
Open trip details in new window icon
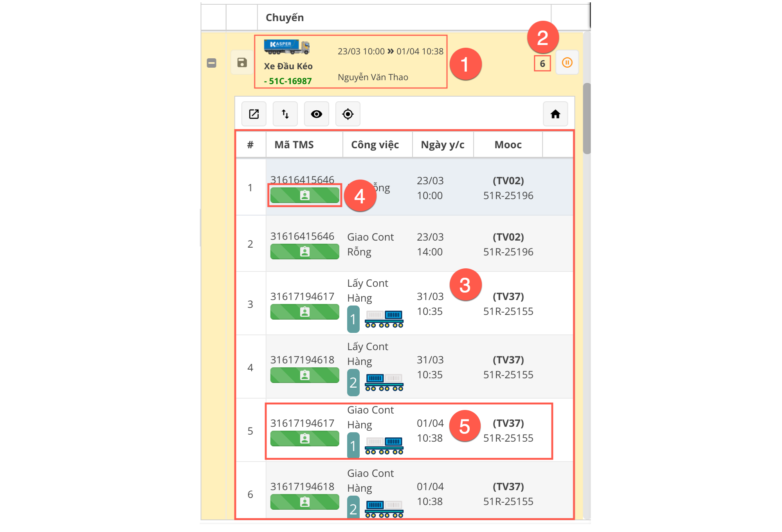pos(254,114)
